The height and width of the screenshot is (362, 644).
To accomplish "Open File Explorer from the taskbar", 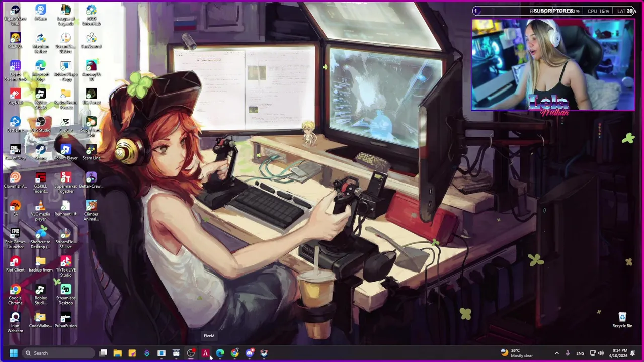I will (x=117, y=353).
